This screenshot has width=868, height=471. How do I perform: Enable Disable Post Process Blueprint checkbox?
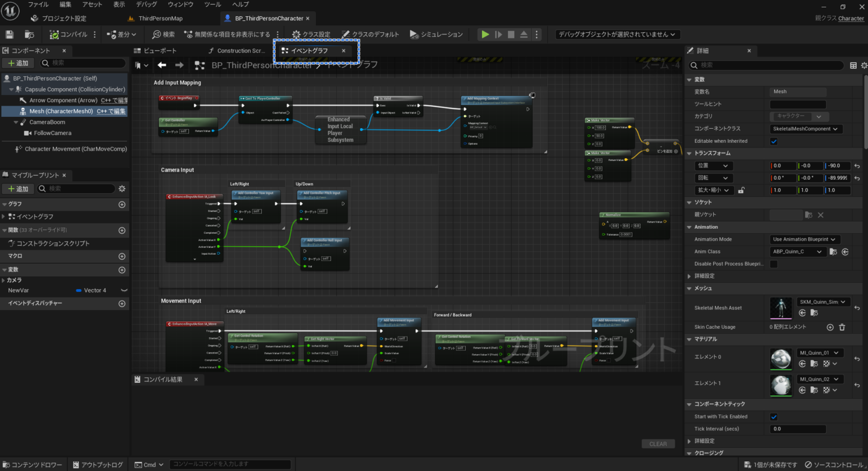click(774, 264)
